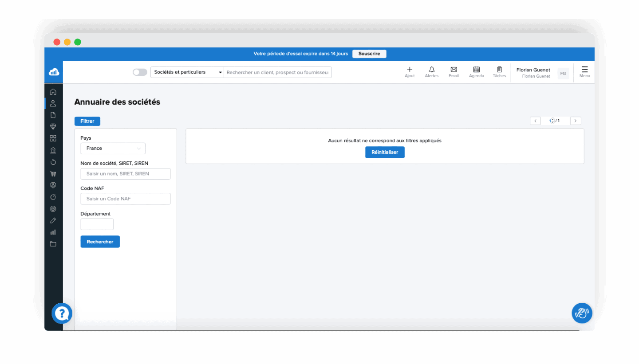Click the Filtrer button

87,121
